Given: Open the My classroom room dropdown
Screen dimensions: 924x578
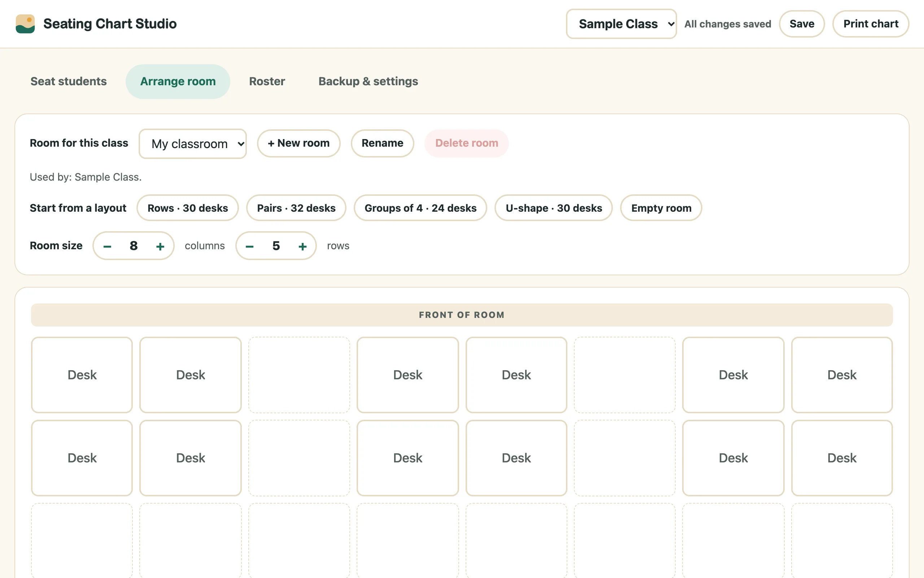Looking at the screenshot, I should (193, 144).
